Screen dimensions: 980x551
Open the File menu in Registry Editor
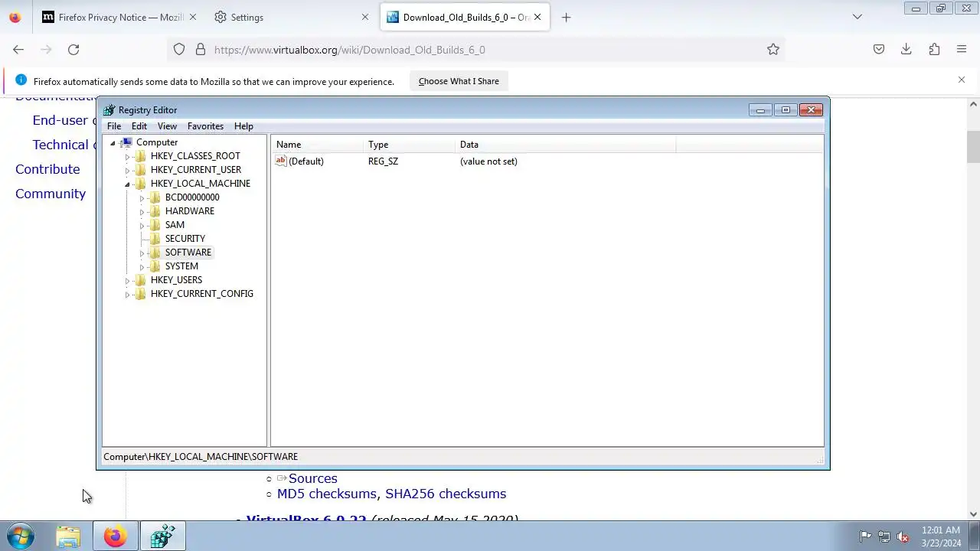(x=114, y=126)
